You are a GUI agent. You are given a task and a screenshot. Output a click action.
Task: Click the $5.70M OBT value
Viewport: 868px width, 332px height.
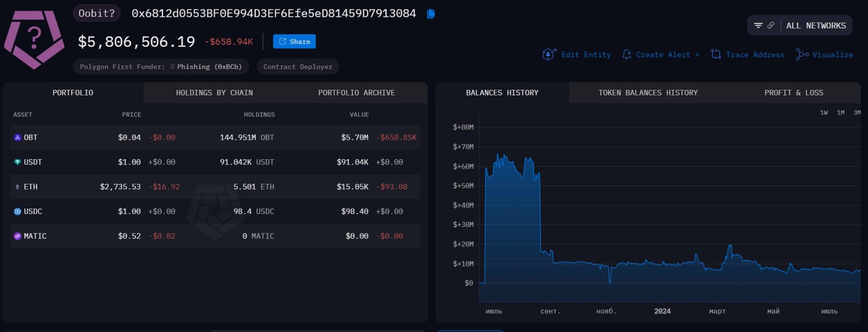point(355,138)
